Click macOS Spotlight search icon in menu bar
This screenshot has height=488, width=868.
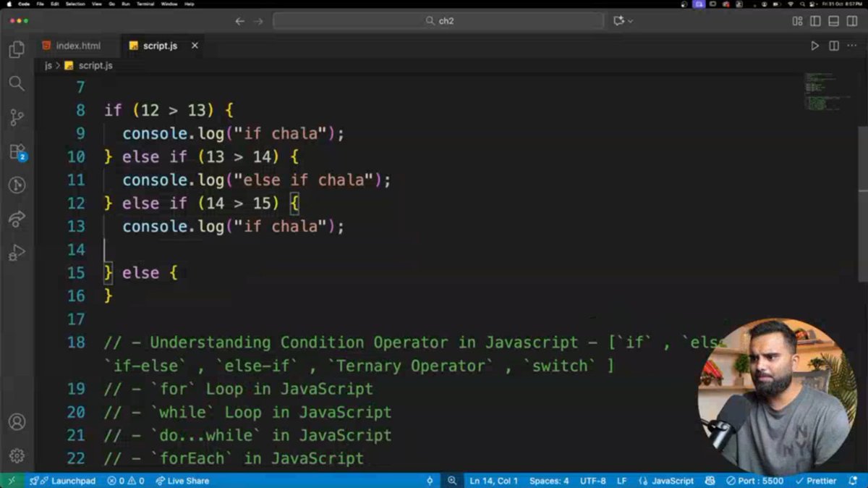[802, 4]
